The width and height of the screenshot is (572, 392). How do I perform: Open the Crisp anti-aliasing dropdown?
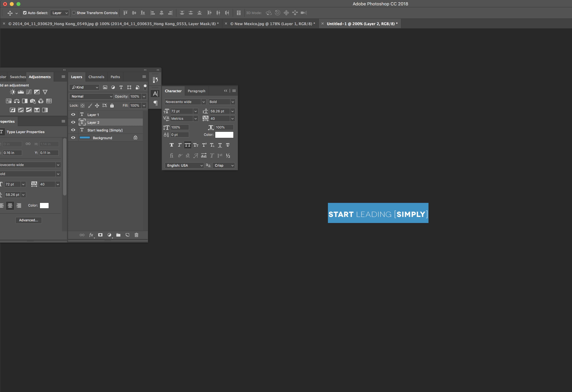coord(223,165)
